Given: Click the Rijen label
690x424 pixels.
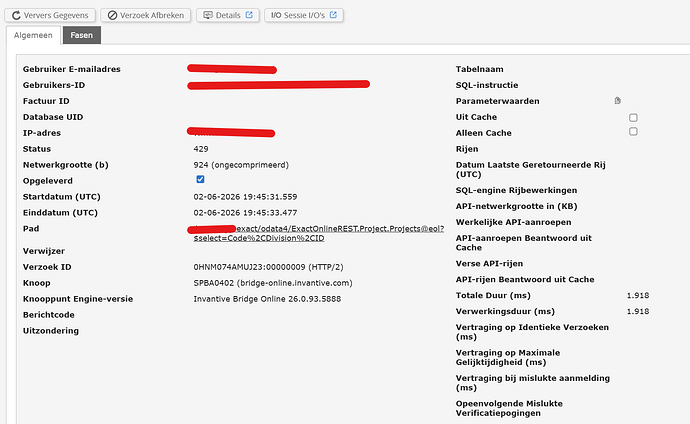Looking at the screenshot, I should 467,149.
